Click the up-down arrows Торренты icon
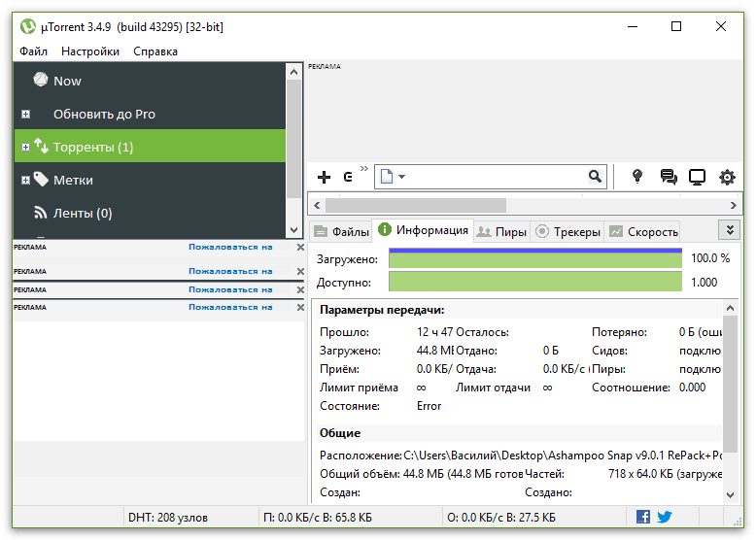This screenshot has height=540, width=756. coord(41,146)
